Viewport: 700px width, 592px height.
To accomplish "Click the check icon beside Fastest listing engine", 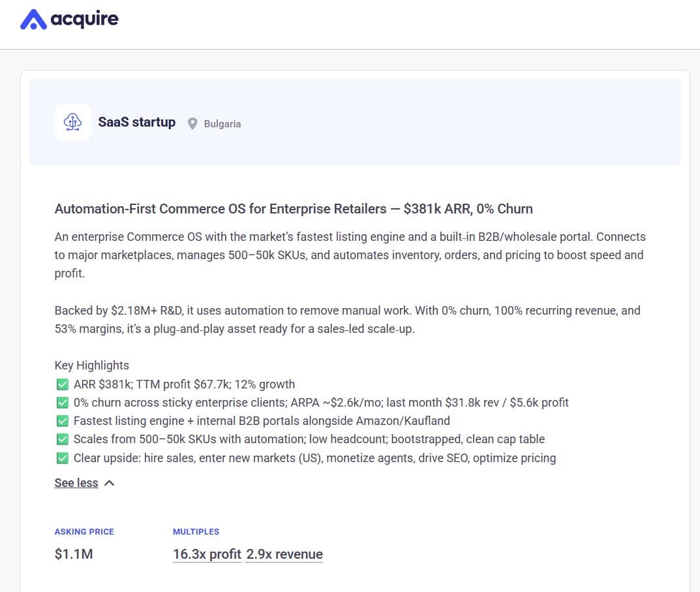I will (x=63, y=420).
